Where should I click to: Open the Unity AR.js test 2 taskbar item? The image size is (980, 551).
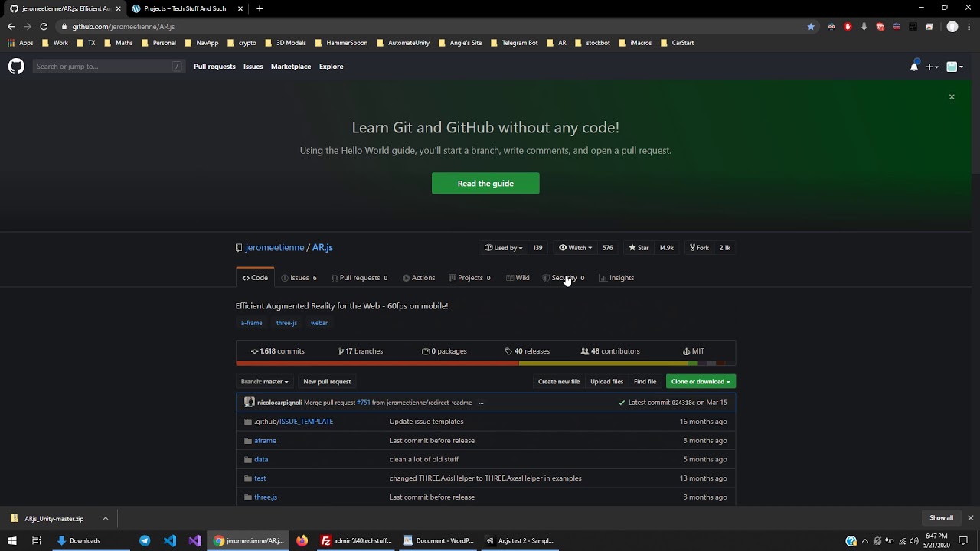521,540
